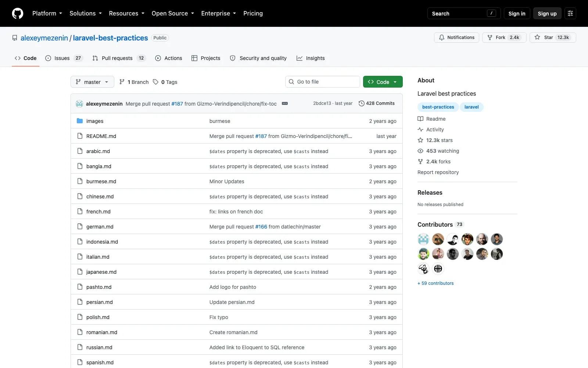
Task: Open the russian.md file
Action: pos(99,347)
